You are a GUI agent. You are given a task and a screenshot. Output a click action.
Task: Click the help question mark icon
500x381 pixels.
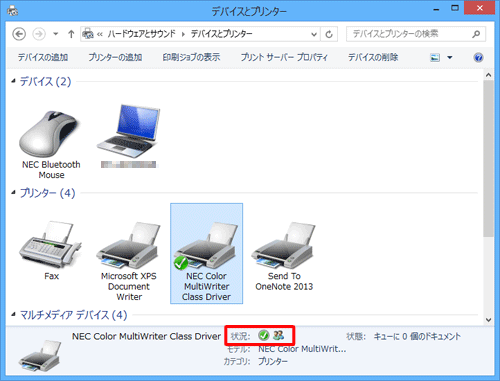[x=478, y=57]
